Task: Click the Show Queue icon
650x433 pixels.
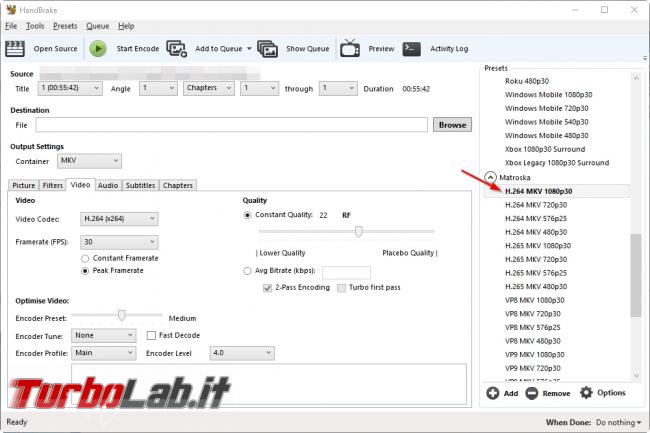Action: pyautogui.click(x=268, y=49)
